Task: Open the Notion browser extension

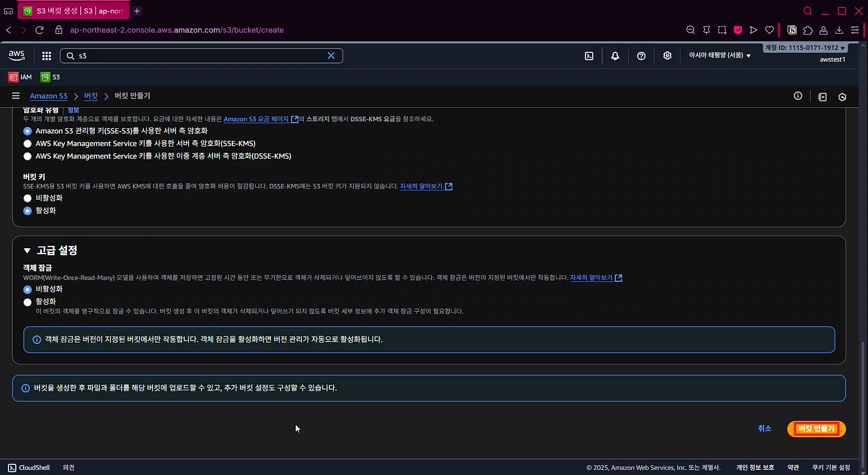Action: pos(792,30)
